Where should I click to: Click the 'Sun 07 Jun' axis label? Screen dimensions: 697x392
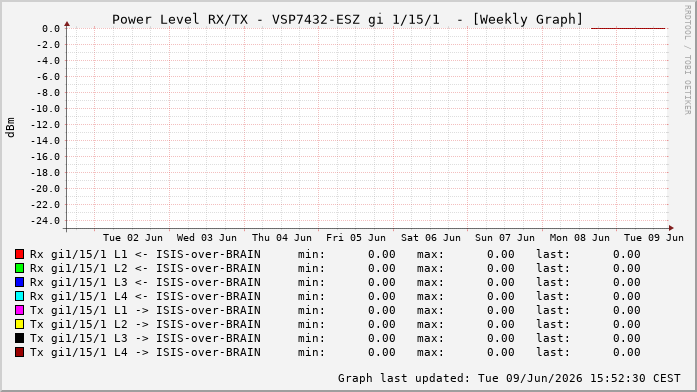505,238
